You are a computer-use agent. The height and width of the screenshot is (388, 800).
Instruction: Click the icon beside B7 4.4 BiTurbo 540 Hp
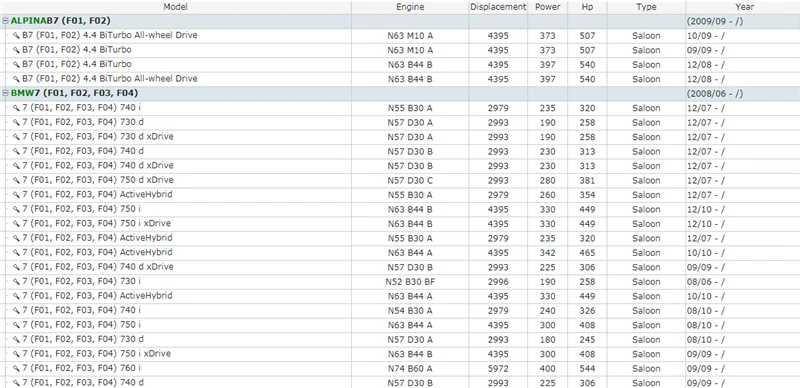pos(16,65)
